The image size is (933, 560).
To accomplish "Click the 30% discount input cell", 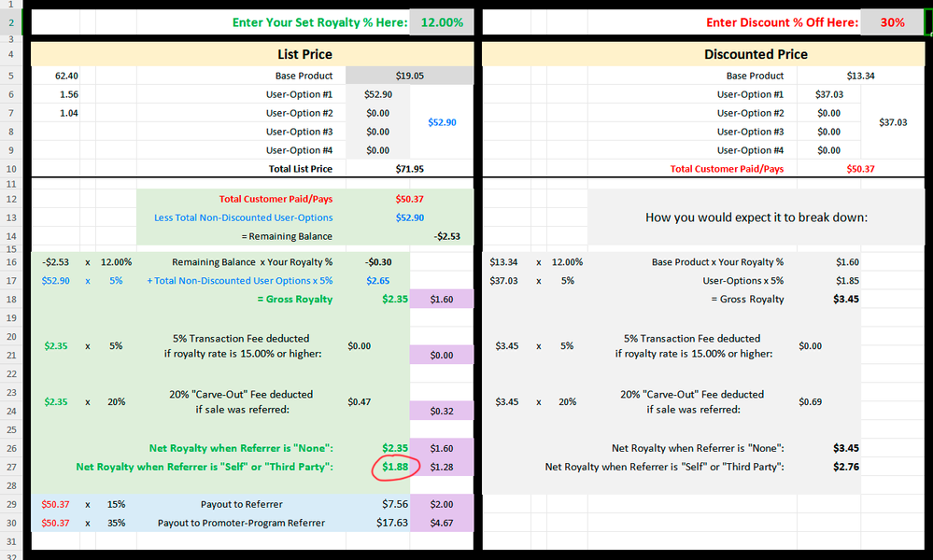I will coord(891,22).
